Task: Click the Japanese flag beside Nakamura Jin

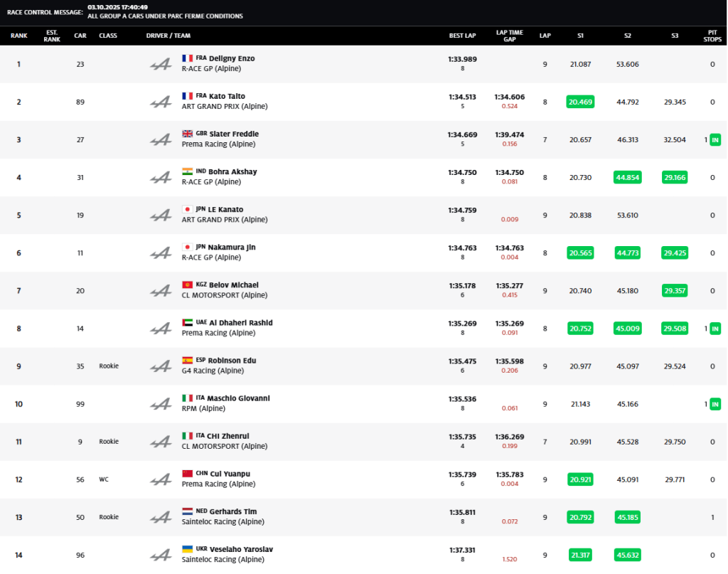Action: tap(187, 247)
